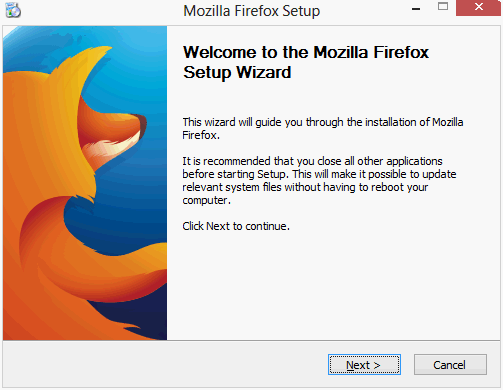Click the "Click Next to continue." text

pyautogui.click(x=236, y=226)
